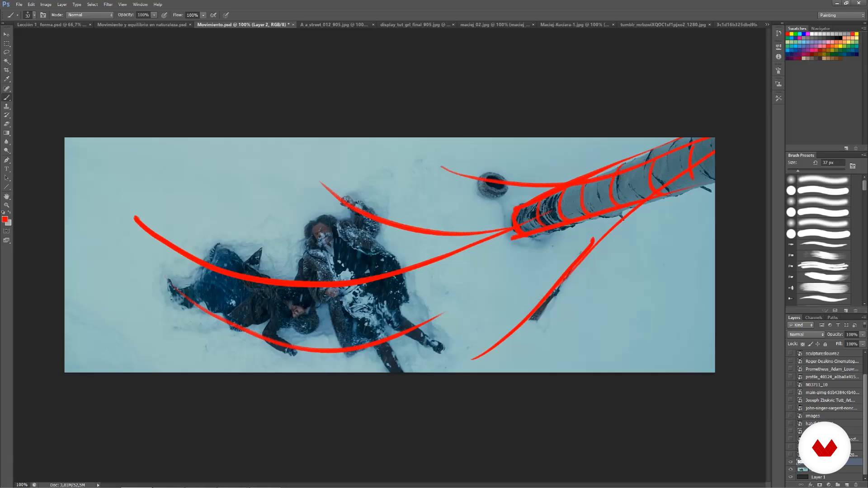Image resolution: width=868 pixels, height=488 pixels.
Task: Select the Blur tool
Action: [x=6, y=142]
